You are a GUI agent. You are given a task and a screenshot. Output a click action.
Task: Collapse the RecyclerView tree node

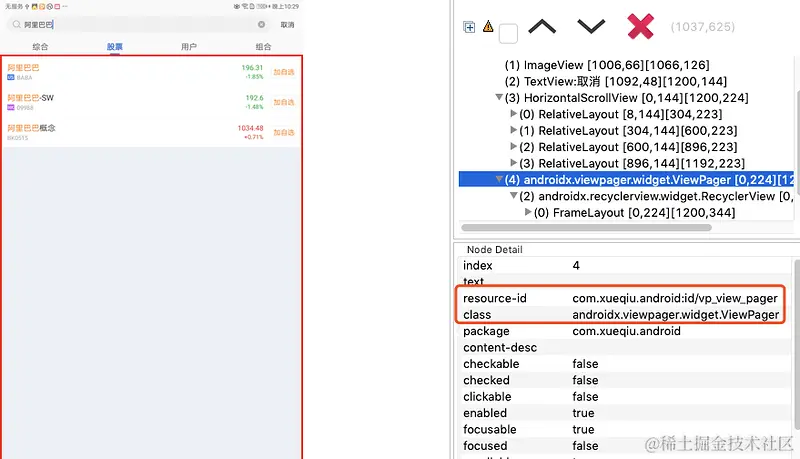tap(514, 196)
